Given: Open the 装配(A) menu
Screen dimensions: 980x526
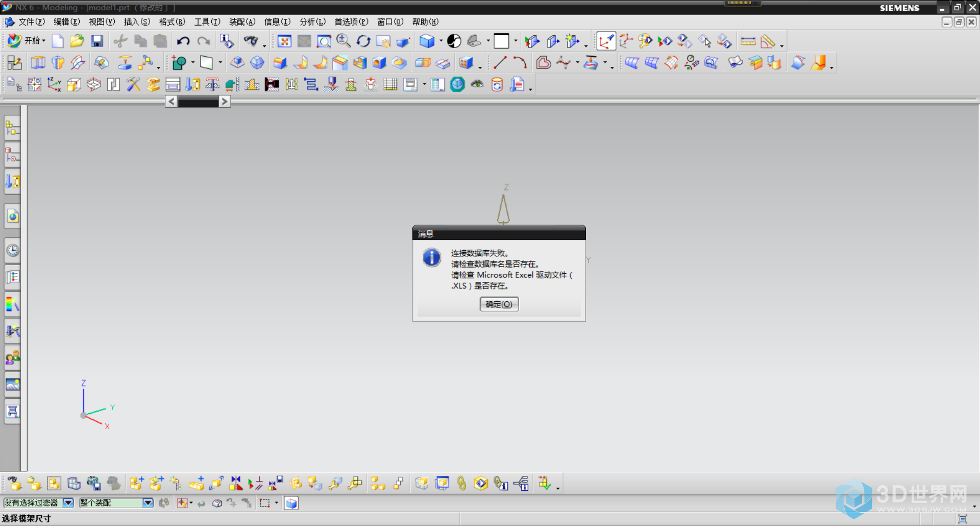Looking at the screenshot, I should [242, 22].
